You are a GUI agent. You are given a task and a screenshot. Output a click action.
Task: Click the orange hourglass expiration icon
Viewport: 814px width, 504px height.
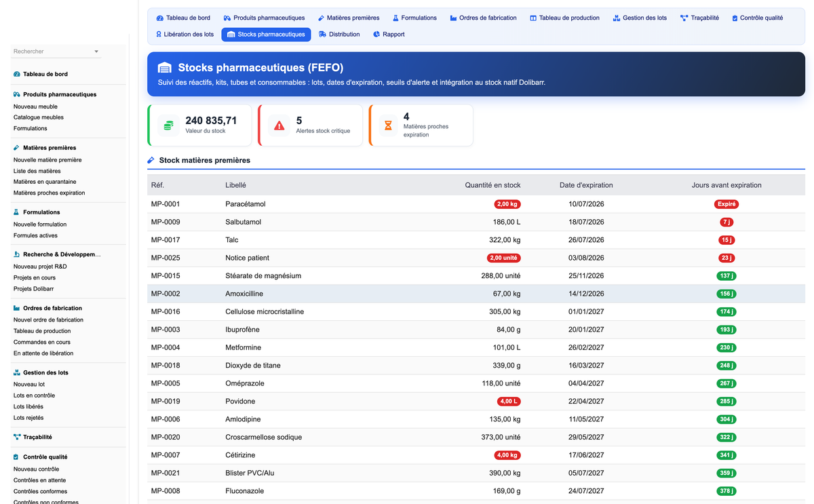click(389, 125)
